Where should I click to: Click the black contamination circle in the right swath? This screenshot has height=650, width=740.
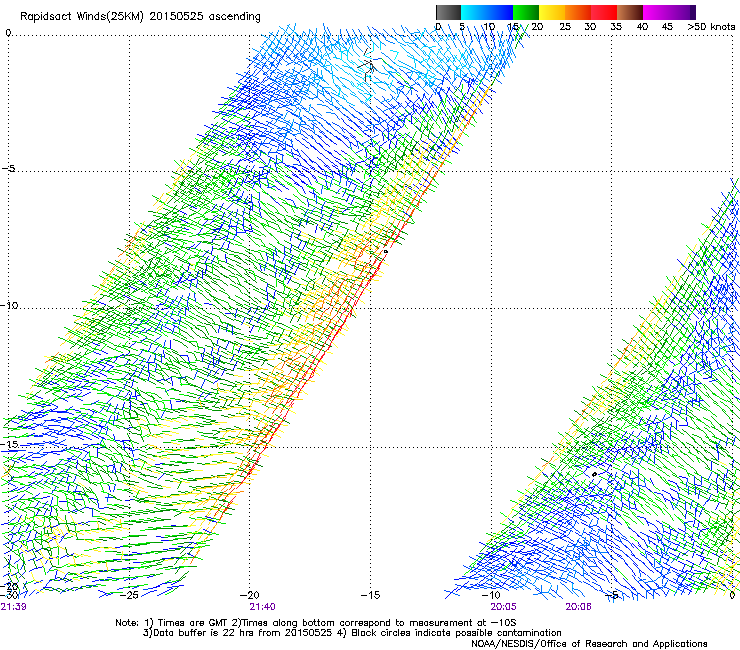coord(594,474)
